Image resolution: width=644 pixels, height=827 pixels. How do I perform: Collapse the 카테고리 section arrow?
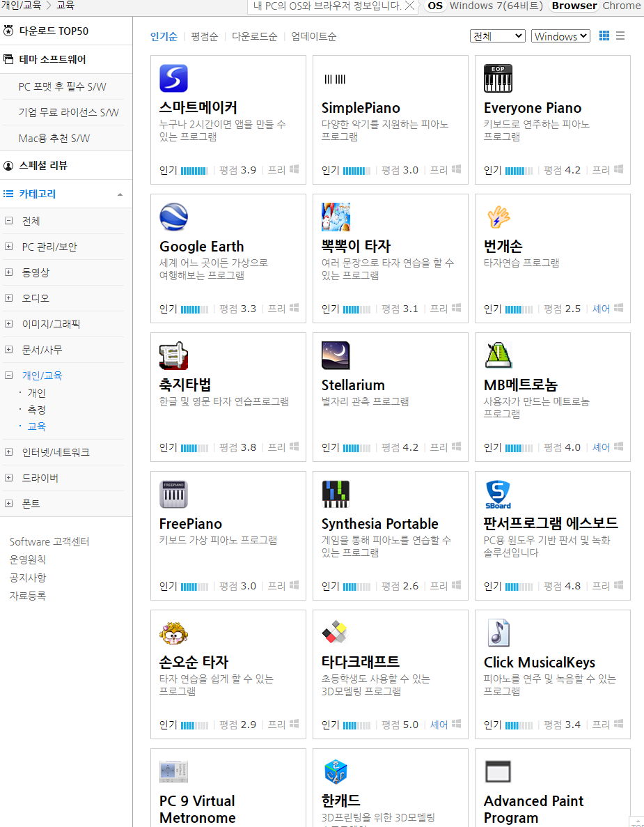(120, 194)
